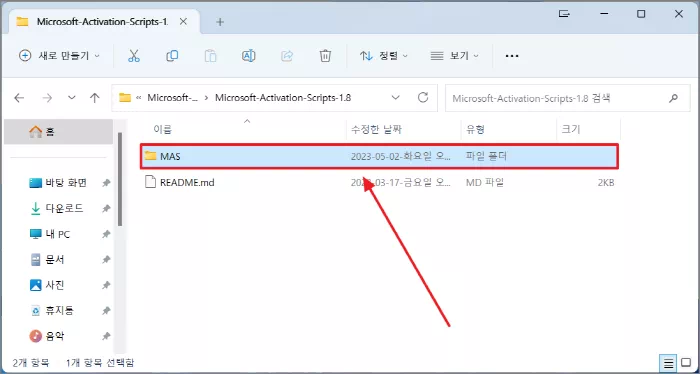This screenshot has height=374, width=700.
Task: Click the pin icon beside 휴지통
Action: 106,310
